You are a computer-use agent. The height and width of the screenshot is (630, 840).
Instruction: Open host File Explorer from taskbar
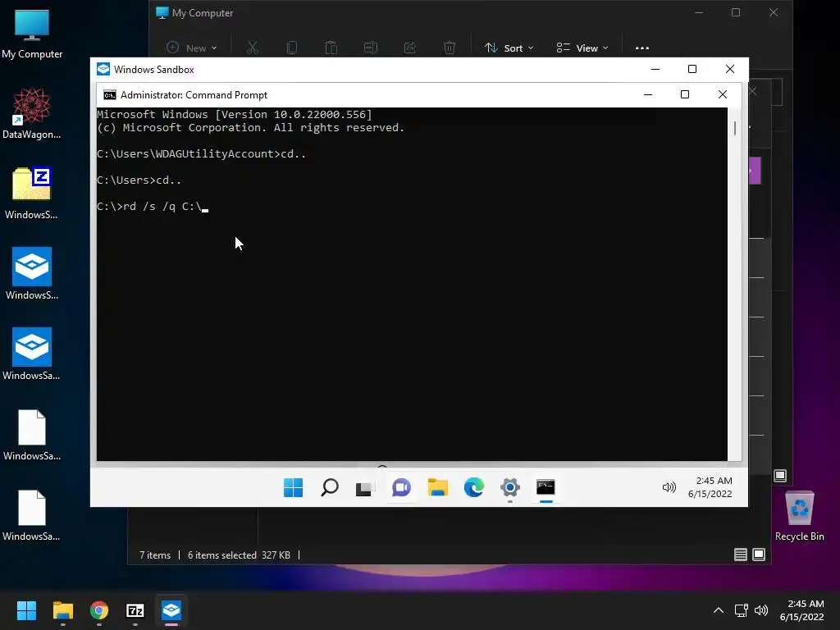click(x=62, y=610)
